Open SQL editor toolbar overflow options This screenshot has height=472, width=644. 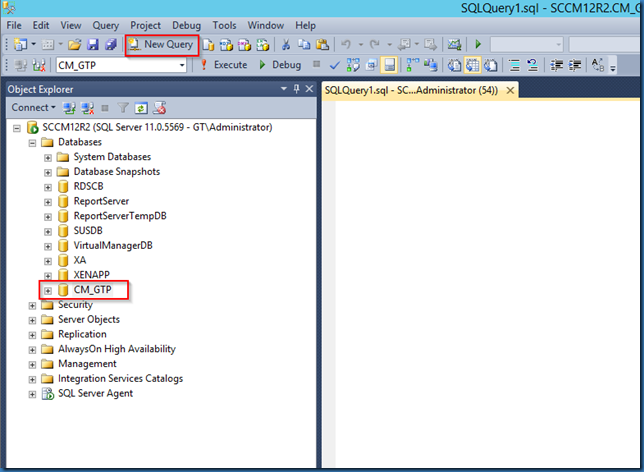613,67
